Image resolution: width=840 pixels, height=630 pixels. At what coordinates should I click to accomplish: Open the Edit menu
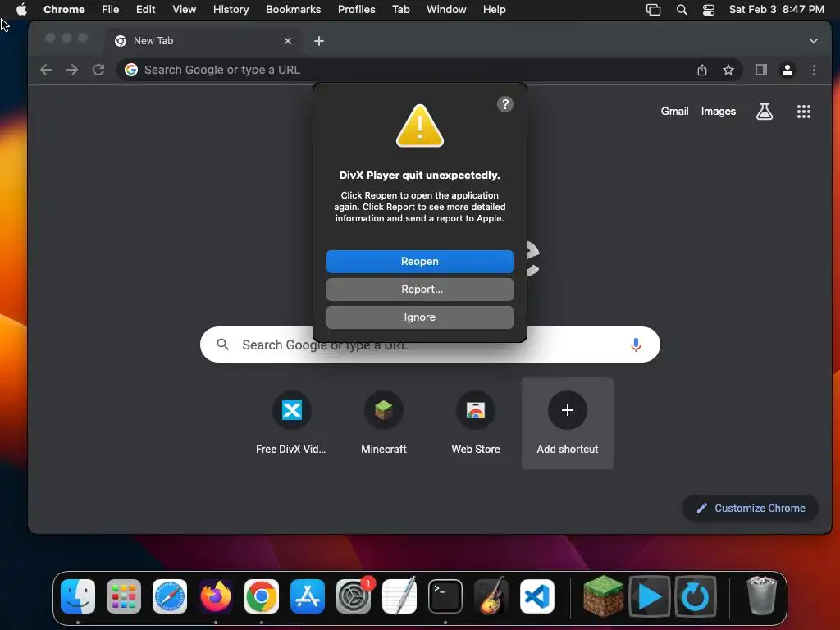click(x=145, y=9)
